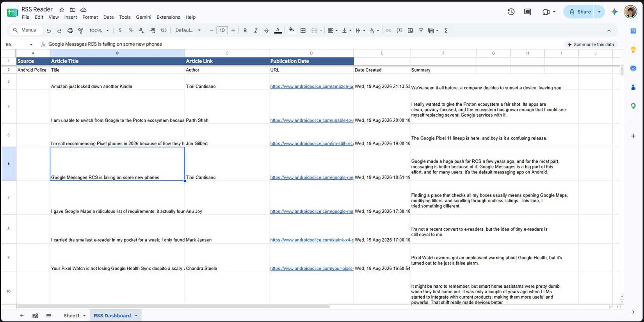This screenshot has height=322, width=644.
Task: Open RSS Dashboard tab options arrow
Action: click(136, 316)
